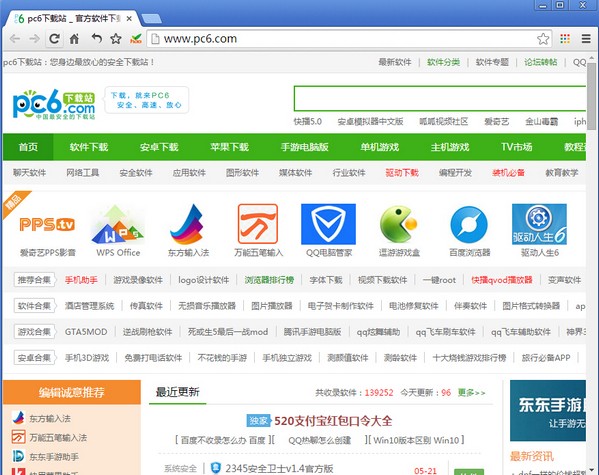Open the colorful apps grid icon

(565, 39)
